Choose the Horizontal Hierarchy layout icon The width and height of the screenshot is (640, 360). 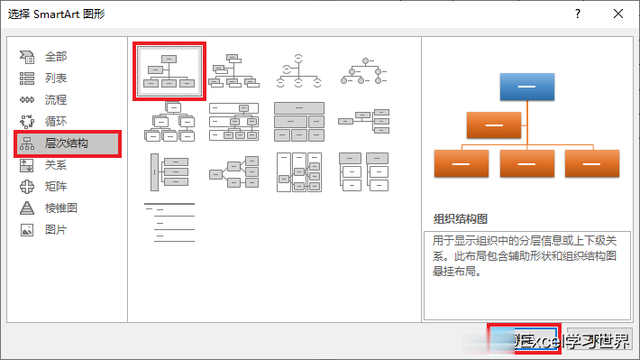pos(234,172)
